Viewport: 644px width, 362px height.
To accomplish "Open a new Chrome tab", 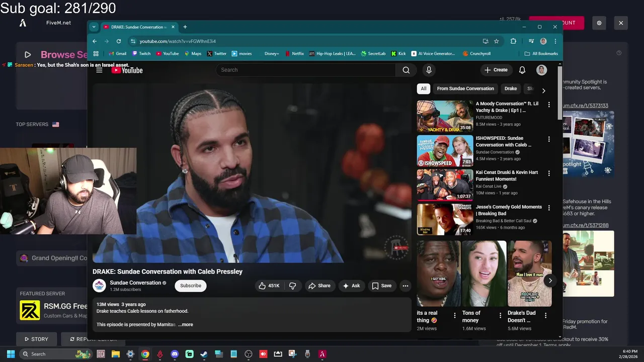I will pyautogui.click(x=185, y=27).
